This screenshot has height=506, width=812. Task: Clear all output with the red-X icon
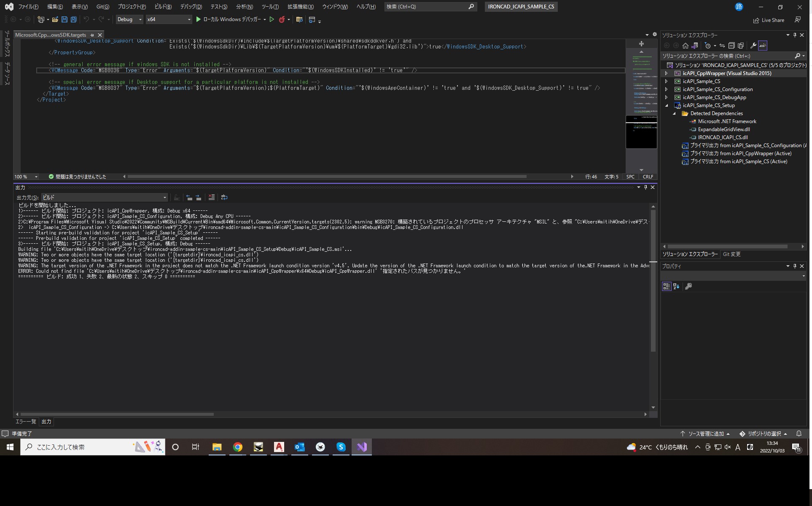tap(212, 197)
